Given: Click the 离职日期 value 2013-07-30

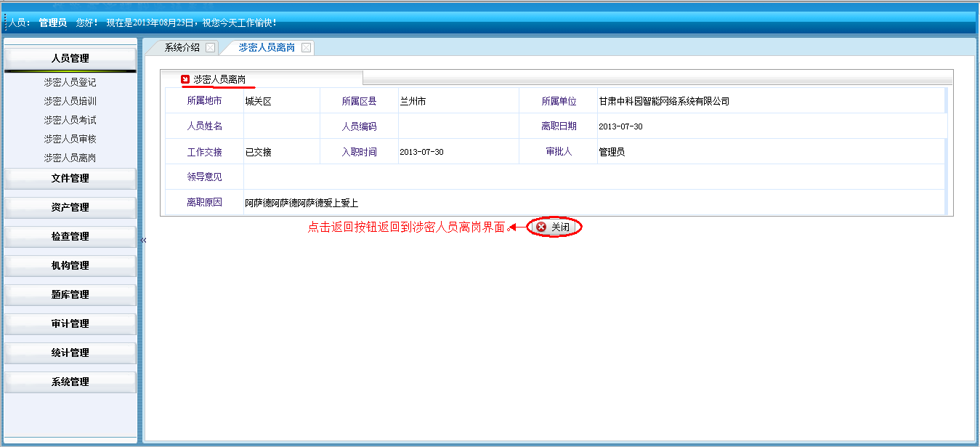Looking at the screenshot, I should click(x=620, y=126).
